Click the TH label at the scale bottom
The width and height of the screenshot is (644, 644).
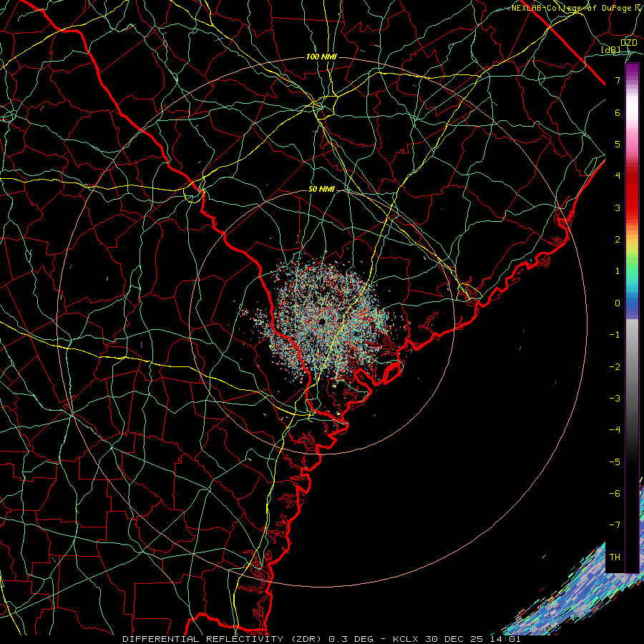(x=615, y=557)
